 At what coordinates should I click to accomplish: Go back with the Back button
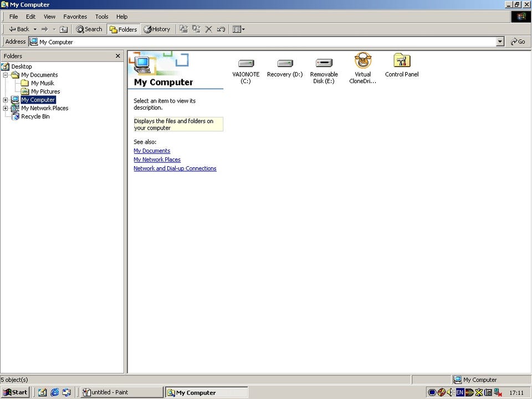click(x=19, y=29)
